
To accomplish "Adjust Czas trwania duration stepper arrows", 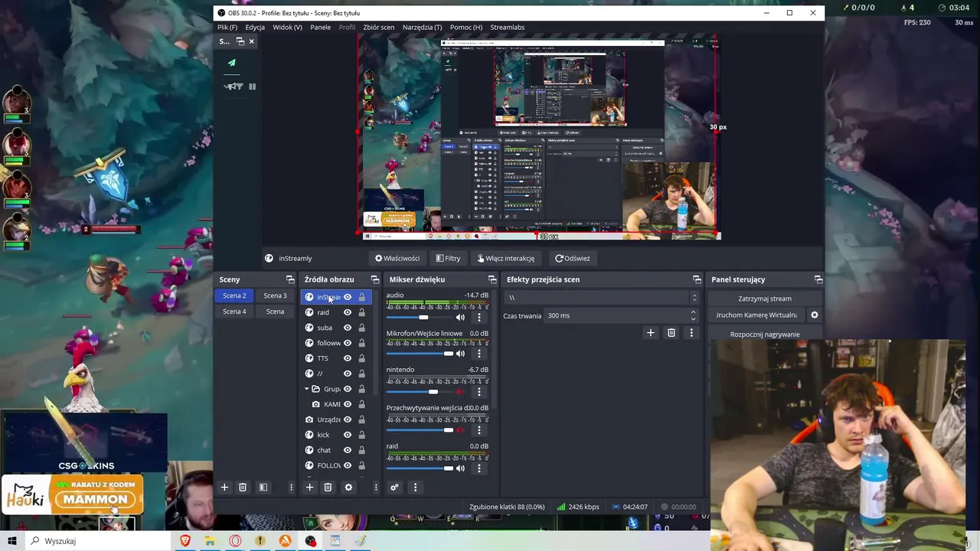I will pos(693,315).
